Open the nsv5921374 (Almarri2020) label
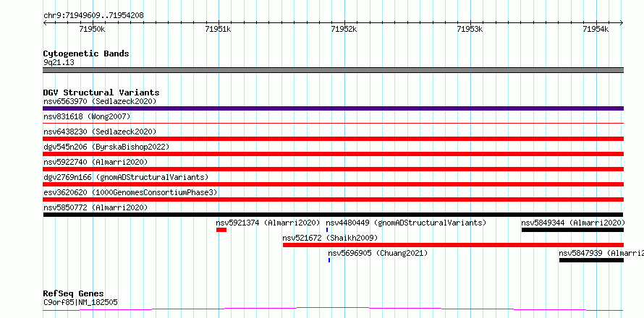644x318 pixels. (268, 223)
